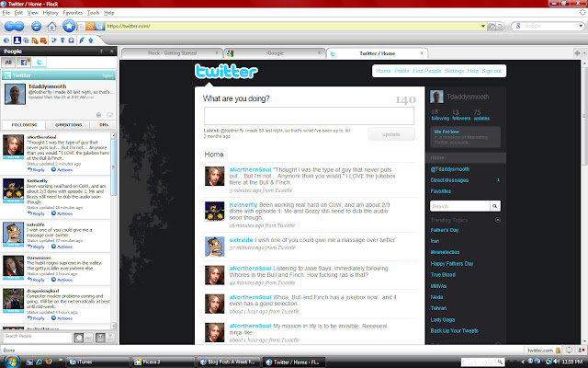Open Twitter Settings link
Image resolution: width=588 pixels, height=368 pixels.
click(x=454, y=71)
